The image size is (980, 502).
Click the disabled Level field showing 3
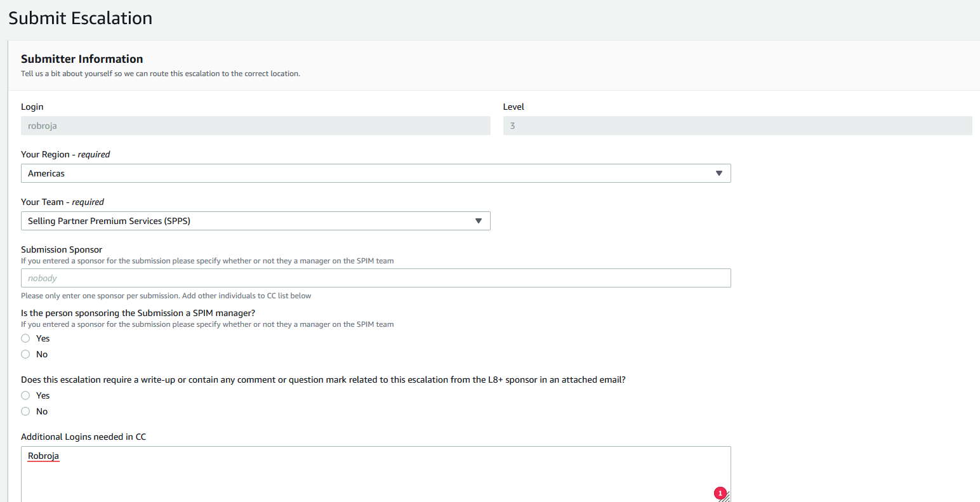coord(738,126)
